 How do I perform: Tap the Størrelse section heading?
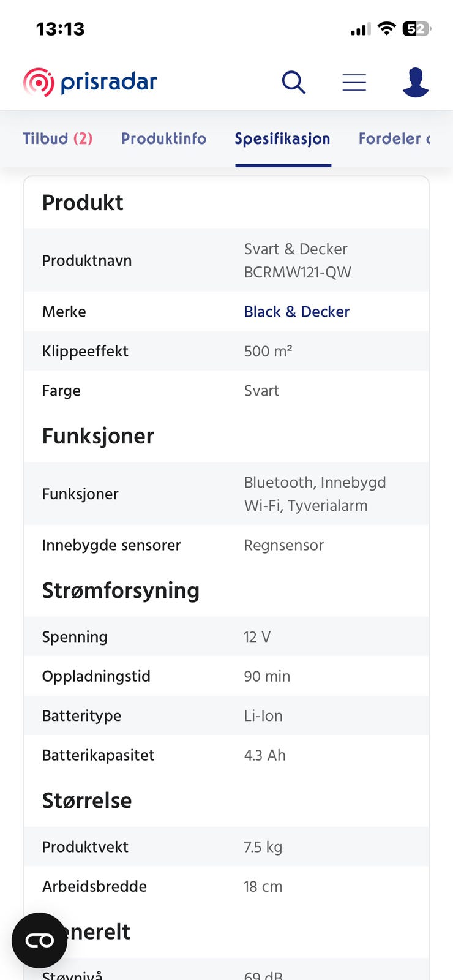[87, 801]
